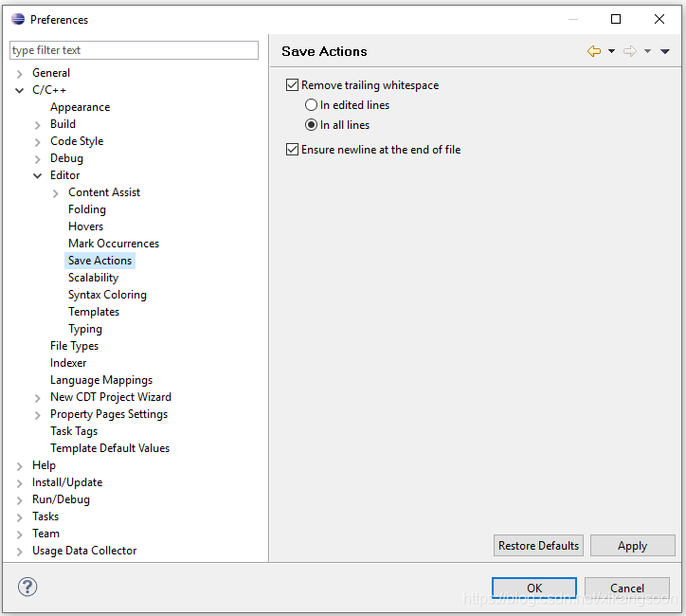Open the forward history dropdown arrow

coord(647,51)
